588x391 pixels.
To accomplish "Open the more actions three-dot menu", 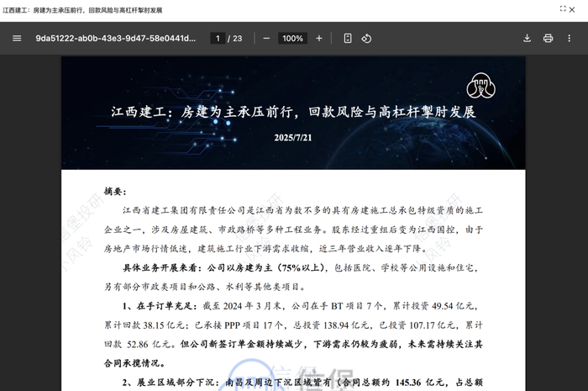I will [570, 39].
